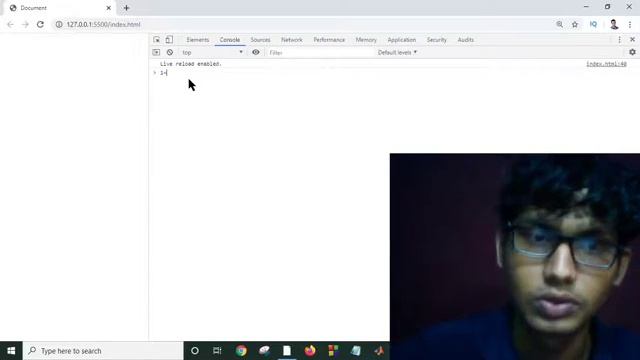Open a new browser tab
This screenshot has height=360, width=640.
pos(127,8)
